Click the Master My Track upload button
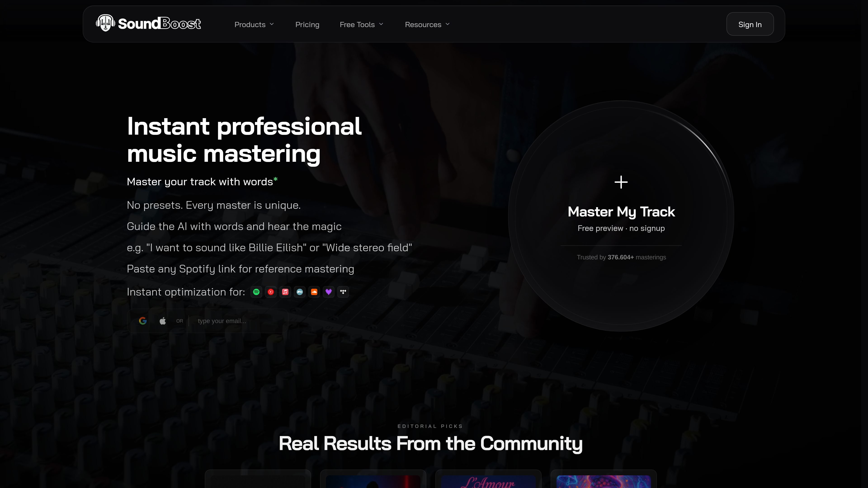 (x=621, y=216)
